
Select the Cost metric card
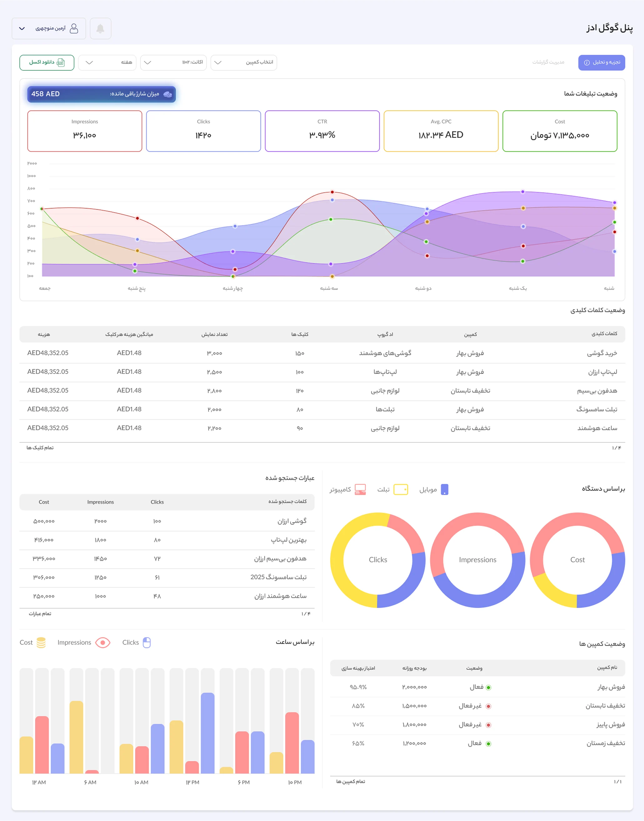point(560,131)
